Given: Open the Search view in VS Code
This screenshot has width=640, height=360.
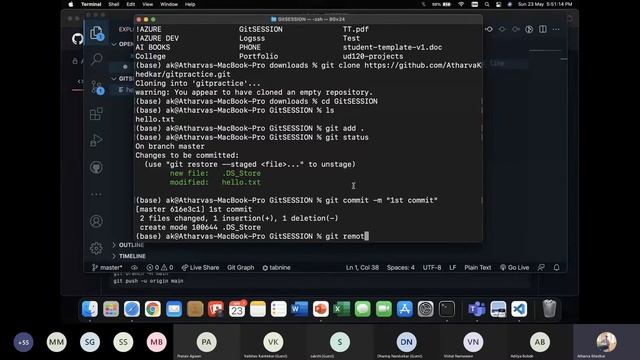Looking at the screenshot, I should tap(96, 60).
